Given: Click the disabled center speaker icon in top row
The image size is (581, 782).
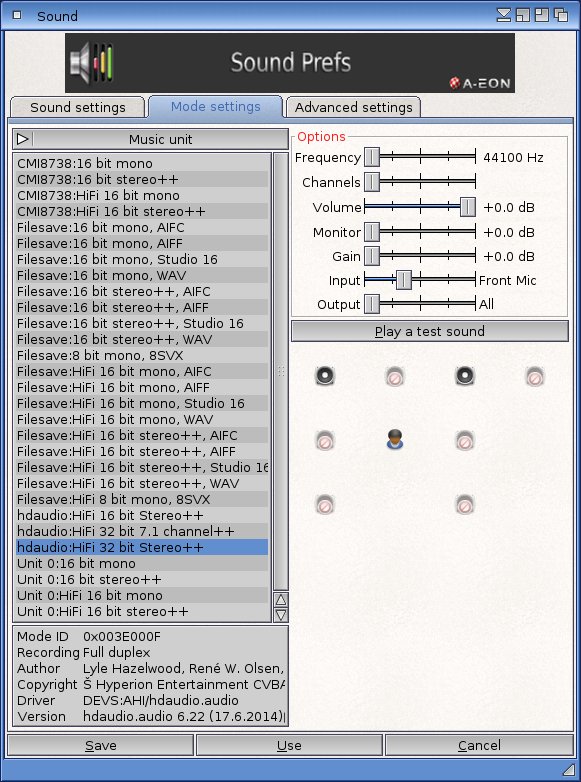Looking at the screenshot, I should pyautogui.click(x=394, y=377).
